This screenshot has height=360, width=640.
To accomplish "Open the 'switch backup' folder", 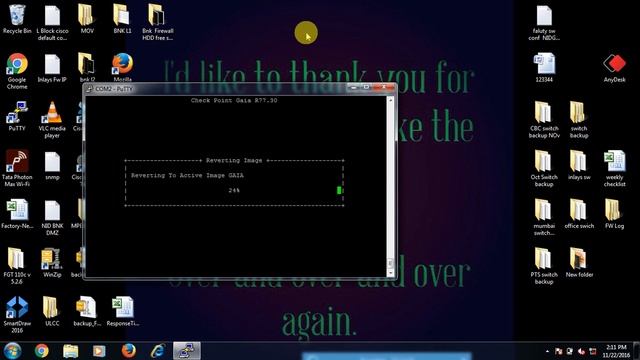I will (579, 120).
